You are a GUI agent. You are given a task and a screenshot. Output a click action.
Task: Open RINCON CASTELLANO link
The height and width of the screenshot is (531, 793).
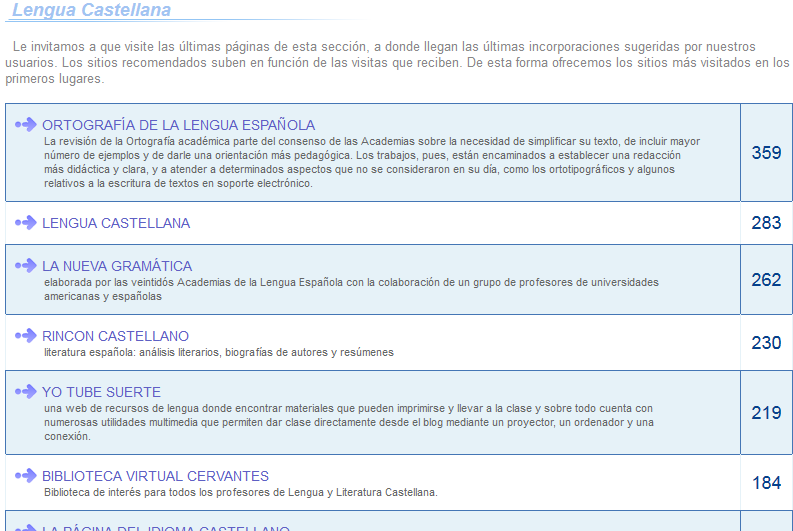click(x=115, y=336)
